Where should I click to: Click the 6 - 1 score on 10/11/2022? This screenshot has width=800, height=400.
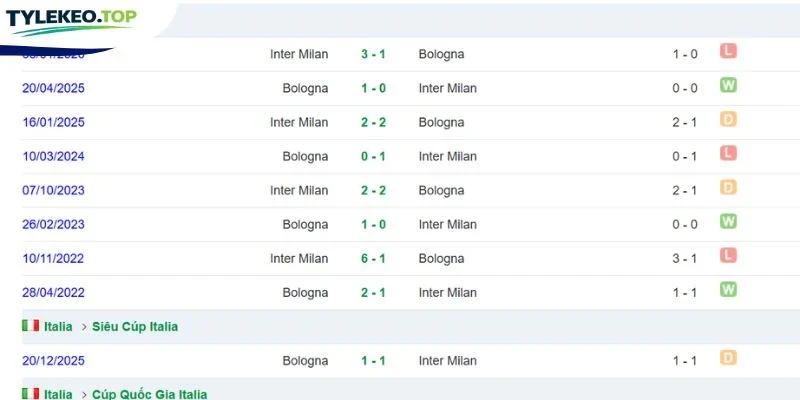pos(373,259)
